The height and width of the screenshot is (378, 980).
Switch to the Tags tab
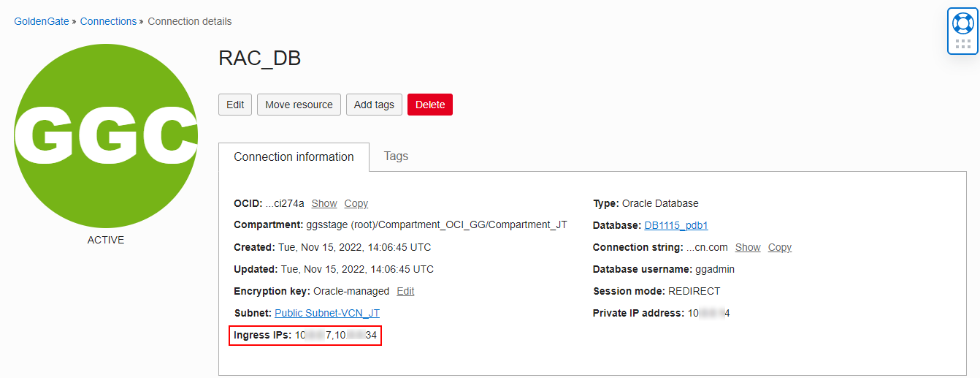coord(396,156)
